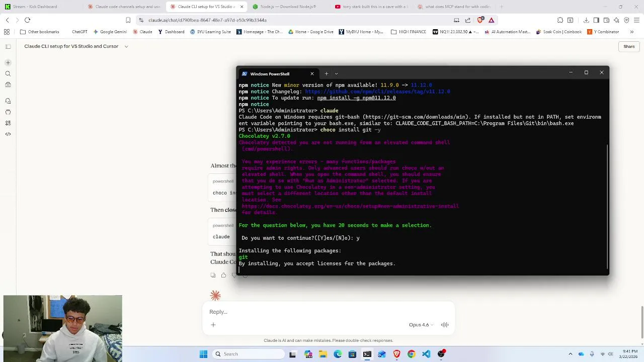644x362 pixels.
Task: Open Visual Studio Code from the taskbar
Action: click(426, 354)
